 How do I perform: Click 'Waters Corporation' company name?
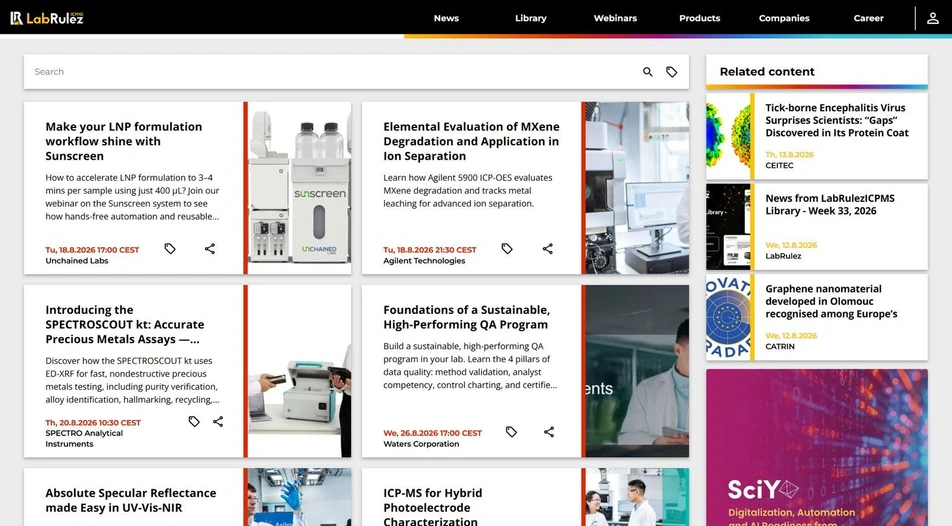tap(421, 444)
